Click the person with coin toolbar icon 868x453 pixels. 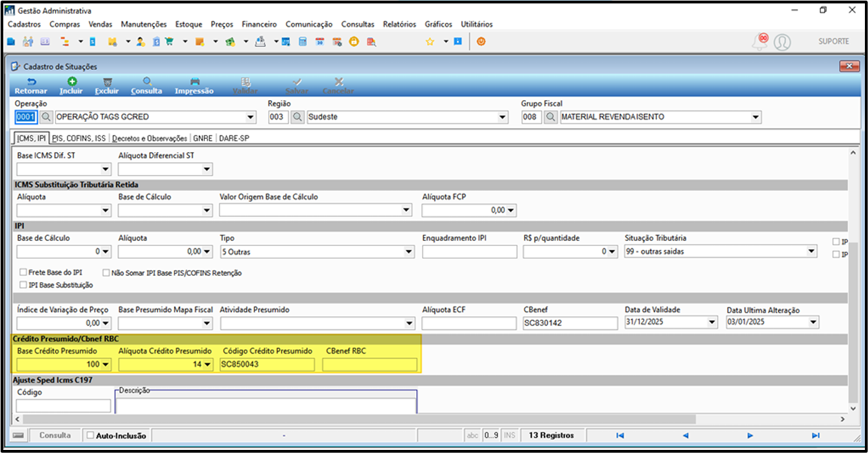(141, 42)
